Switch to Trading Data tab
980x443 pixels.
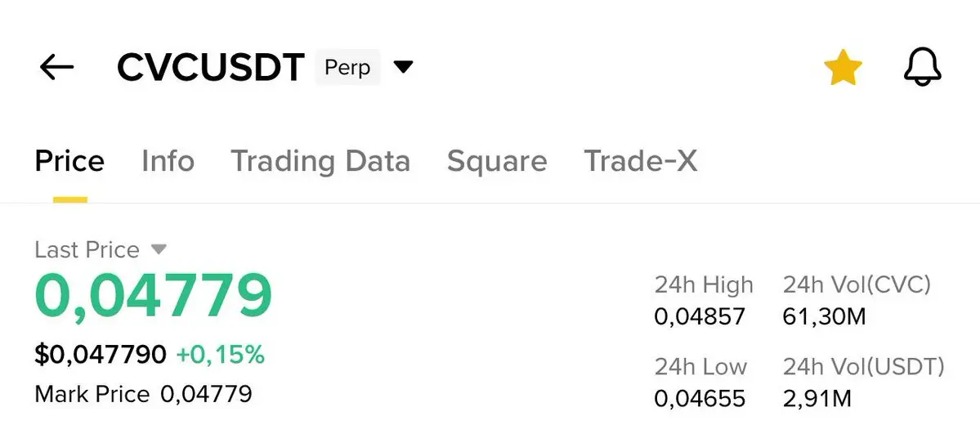point(320,161)
